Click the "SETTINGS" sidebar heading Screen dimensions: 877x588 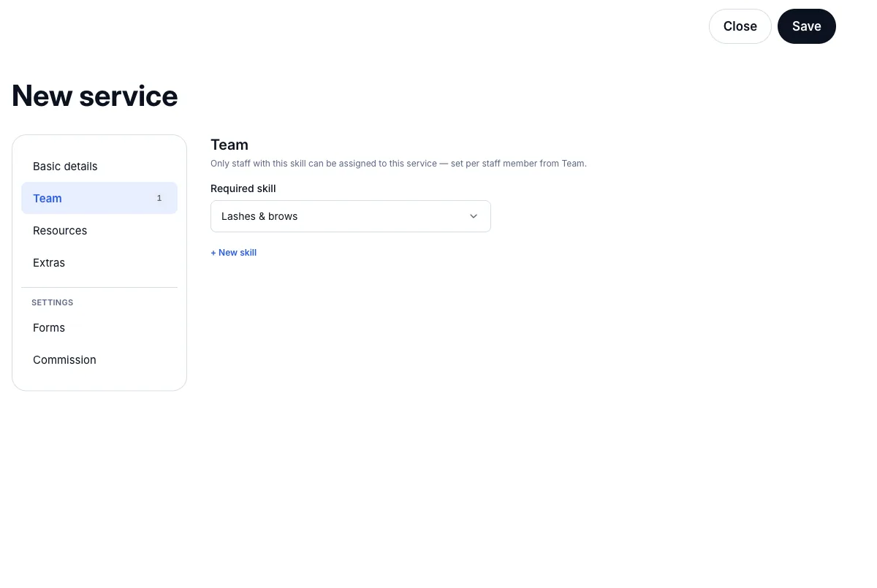click(x=53, y=302)
